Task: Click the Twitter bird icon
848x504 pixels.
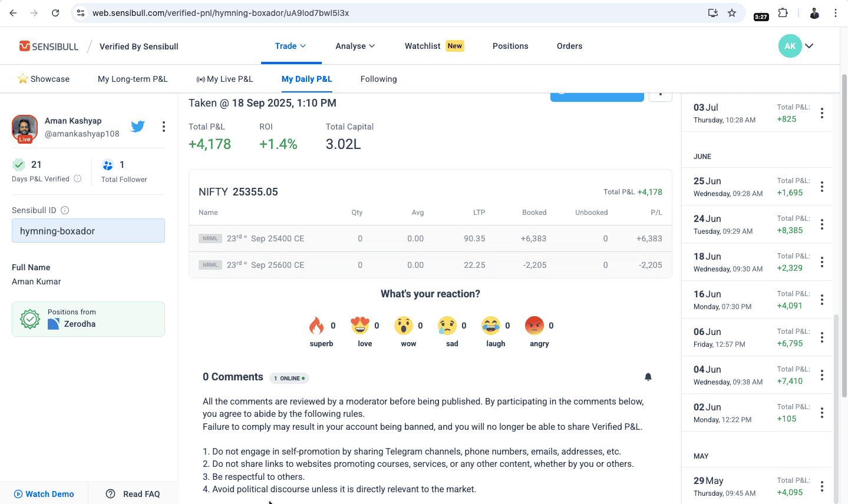Action: (138, 127)
